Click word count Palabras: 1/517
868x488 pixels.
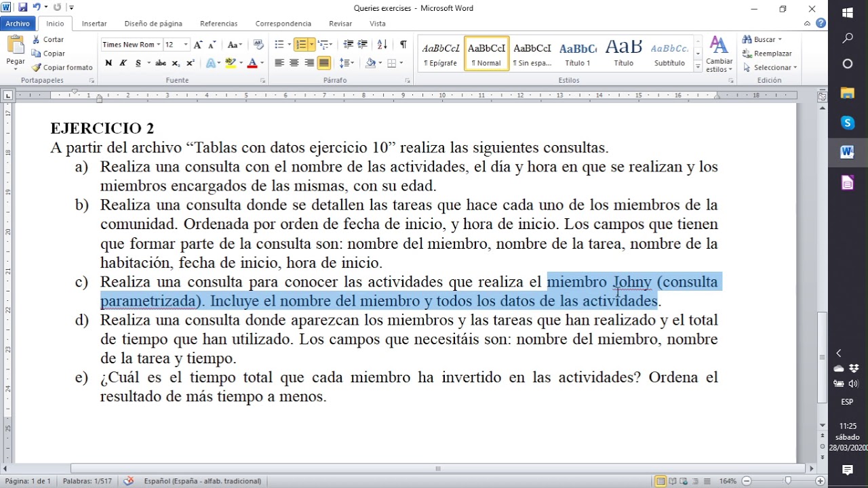click(87, 481)
